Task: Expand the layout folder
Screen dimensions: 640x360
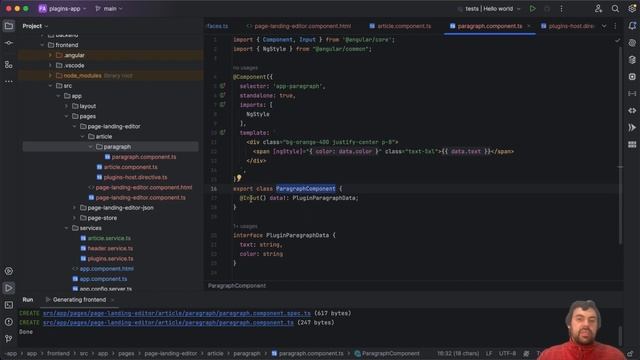Action: click(x=67, y=106)
